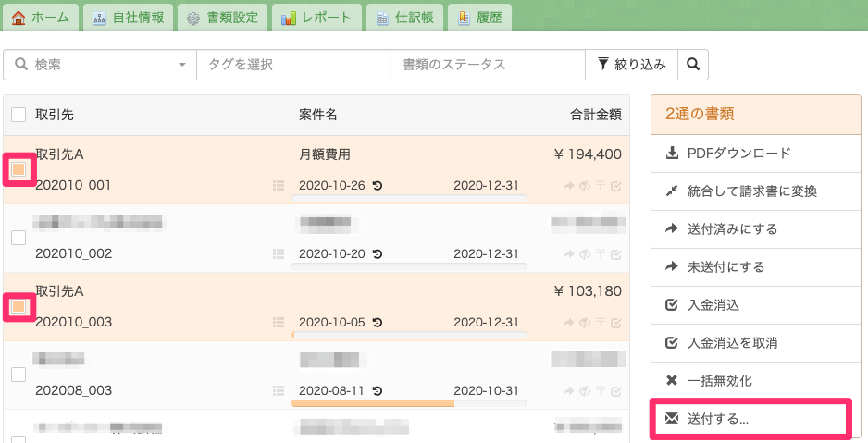Screen dimensions: 868x443
Task: Click the postal mark icon in row 202010_001
Action: click(x=601, y=186)
